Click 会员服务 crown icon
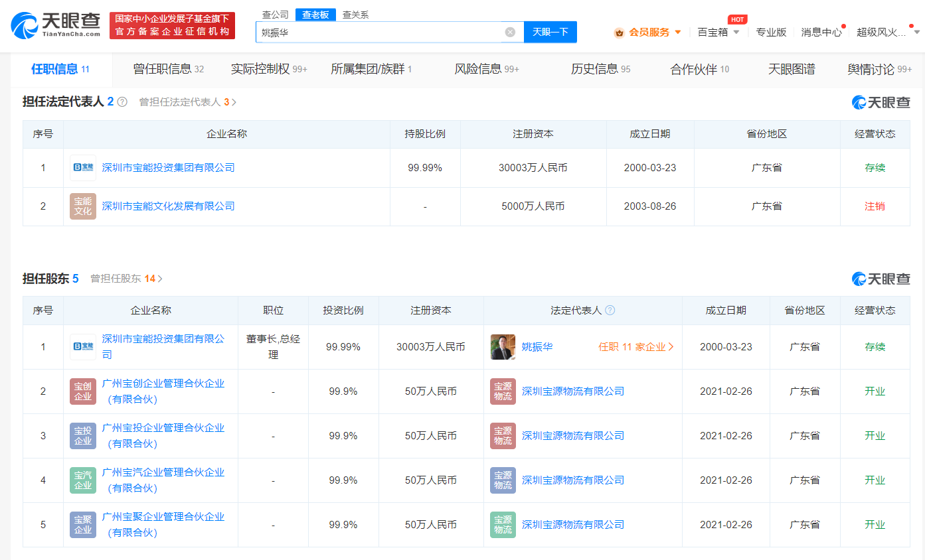 pyautogui.click(x=619, y=33)
